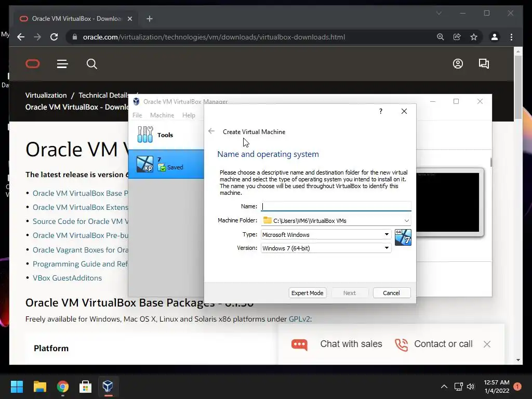Screen dimensions: 532x399
Task: Open the Help menu in VirtualBox Manager
Action: (189, 115)
